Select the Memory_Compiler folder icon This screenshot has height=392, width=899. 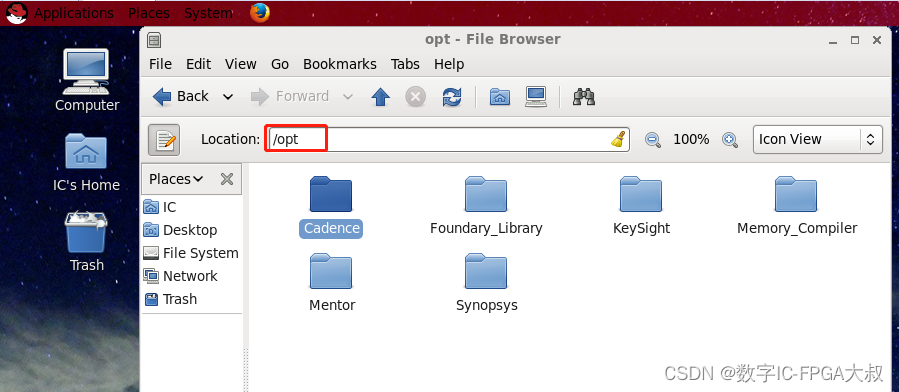point(796,194)
